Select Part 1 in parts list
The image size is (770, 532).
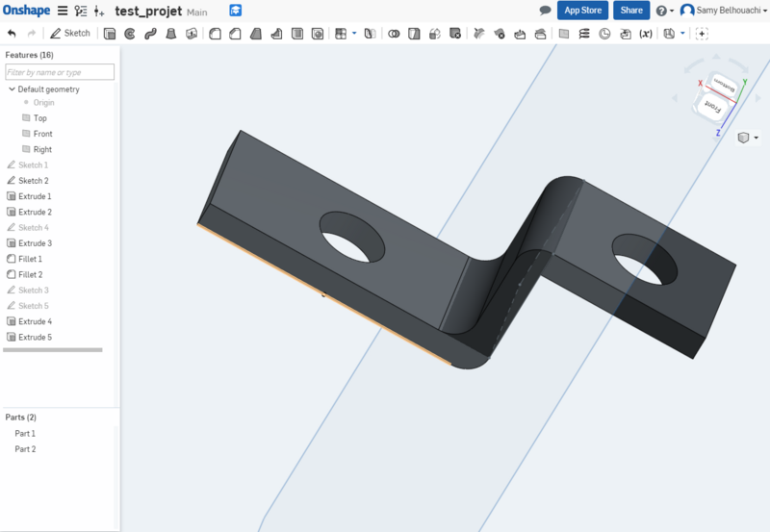click(25, 434)
